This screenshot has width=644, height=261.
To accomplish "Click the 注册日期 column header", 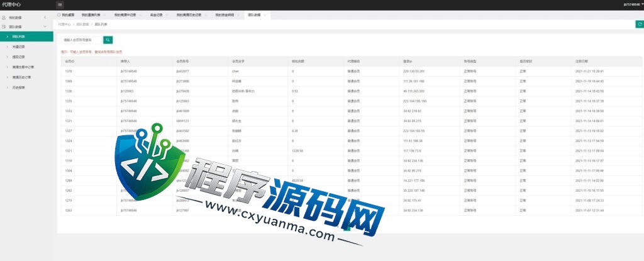I will pos(582,61).
